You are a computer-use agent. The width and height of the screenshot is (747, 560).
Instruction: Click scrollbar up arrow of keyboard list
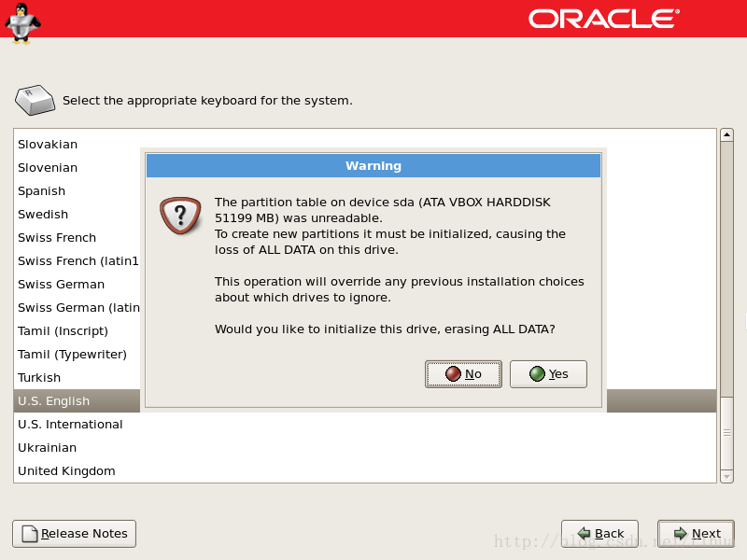tap(726, 134)
